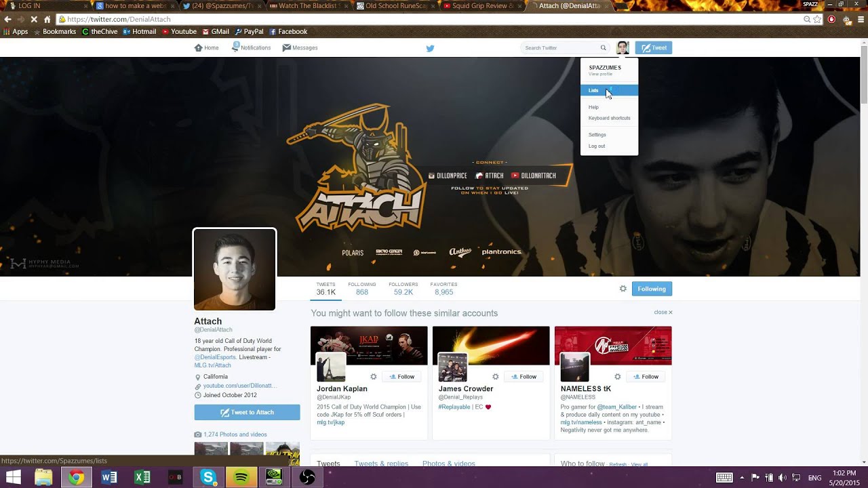
Task: Open the Apps bookmarks shortcut
Action: pos(16,32)
